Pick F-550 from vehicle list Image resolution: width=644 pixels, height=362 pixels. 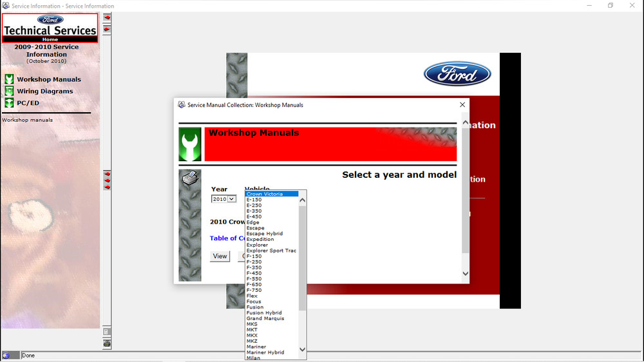(x=272, y=279)
